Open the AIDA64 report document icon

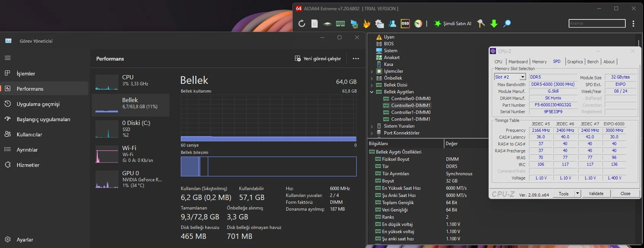(314, 24)
